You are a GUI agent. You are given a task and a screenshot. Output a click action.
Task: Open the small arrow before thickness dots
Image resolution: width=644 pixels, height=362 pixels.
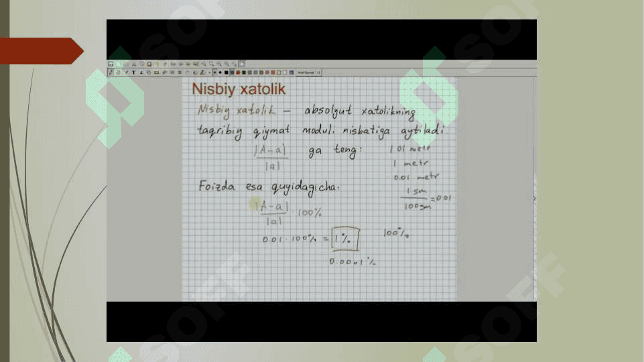click(x=210, y=72)
